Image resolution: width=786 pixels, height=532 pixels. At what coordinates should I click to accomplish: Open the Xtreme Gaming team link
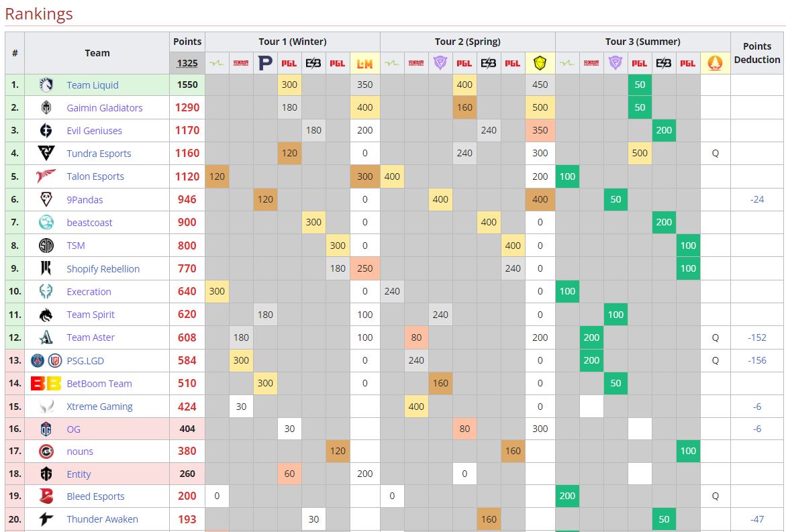pyautogui.click(x=99, y=407)
